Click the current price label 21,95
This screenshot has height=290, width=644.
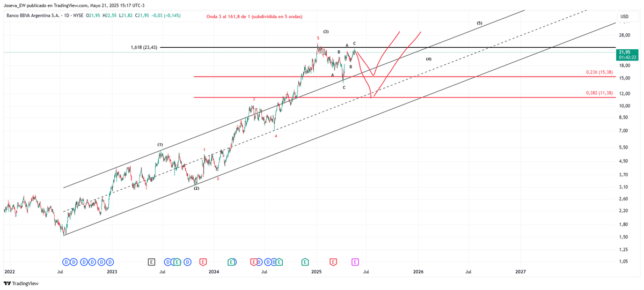625,52
